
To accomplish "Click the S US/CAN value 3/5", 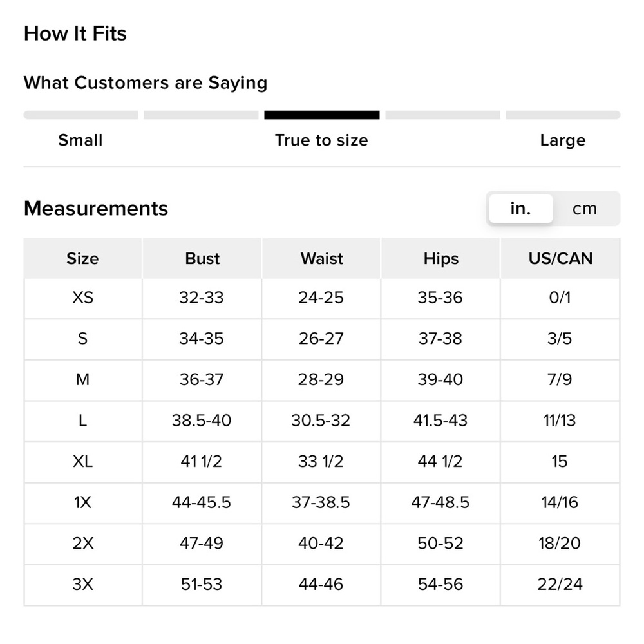I will (560, 339).
